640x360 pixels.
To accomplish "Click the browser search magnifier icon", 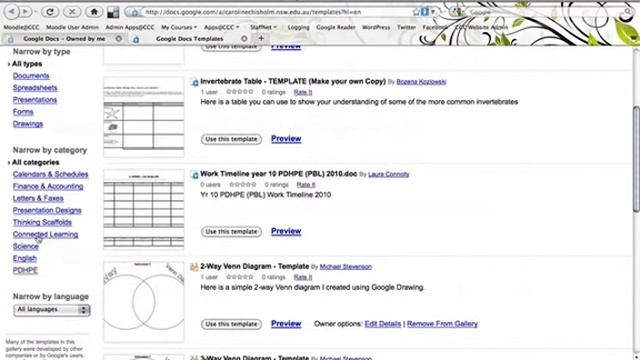I will [628, 12].
